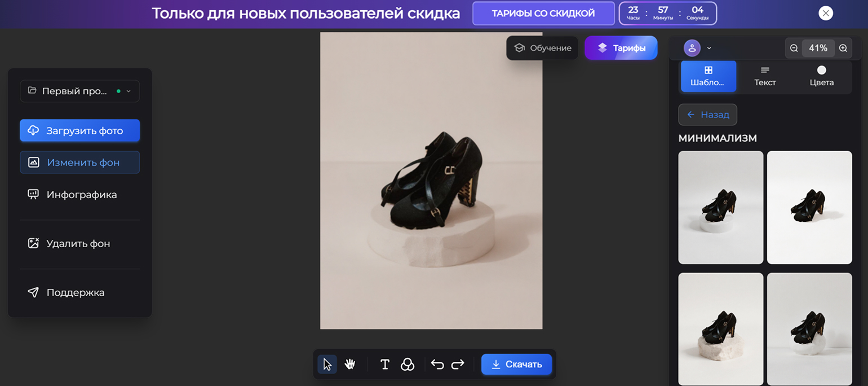Open Удалить фон in sidebar
The image size is (868, 386).
click(x=78, y=244)
